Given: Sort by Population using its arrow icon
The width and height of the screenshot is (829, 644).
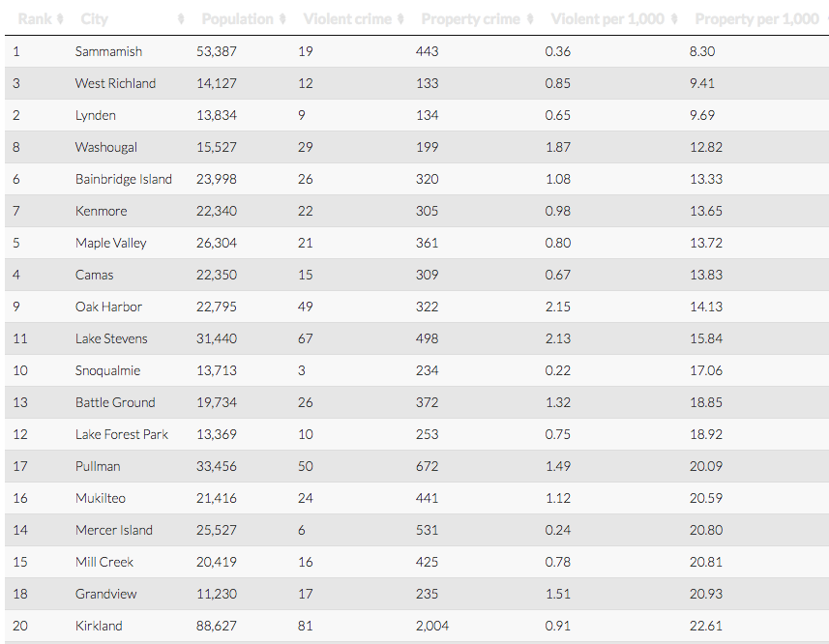Looking at the screenshot, I should (282, 19).
